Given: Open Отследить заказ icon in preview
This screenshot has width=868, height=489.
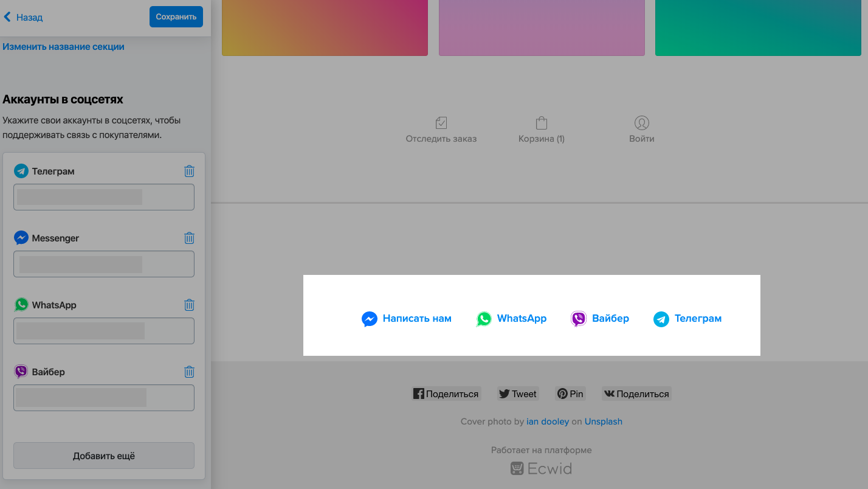Looking at the screenshot, I should (x=441, y=123).
